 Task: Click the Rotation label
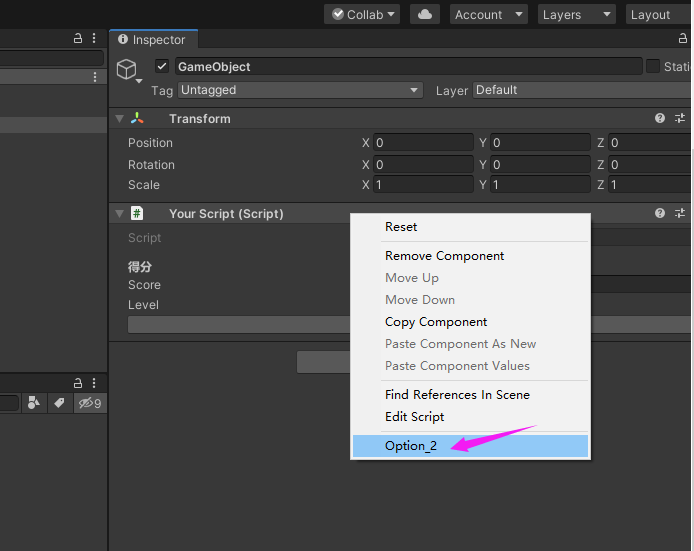[151, 165]
